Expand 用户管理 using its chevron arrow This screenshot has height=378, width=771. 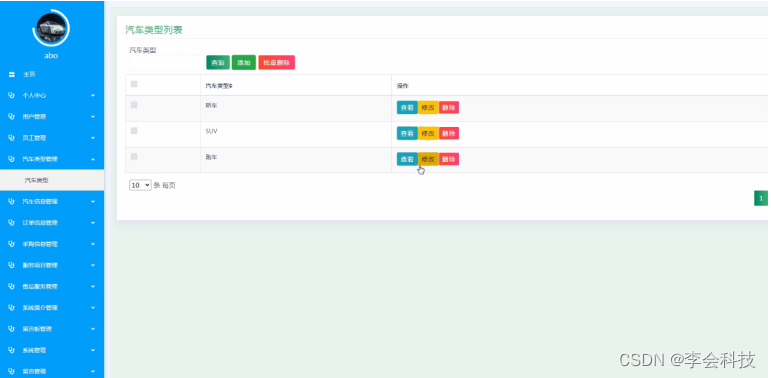[93, 117]
